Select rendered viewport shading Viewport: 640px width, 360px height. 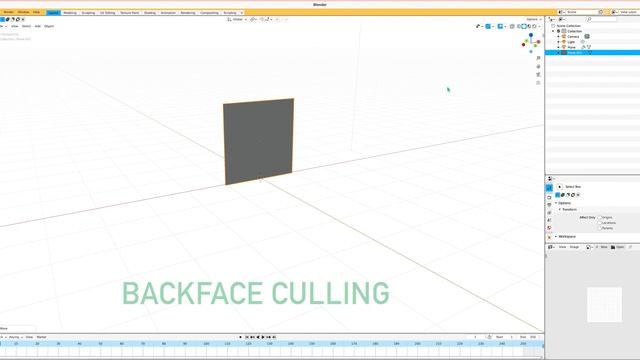coord(534,26)
